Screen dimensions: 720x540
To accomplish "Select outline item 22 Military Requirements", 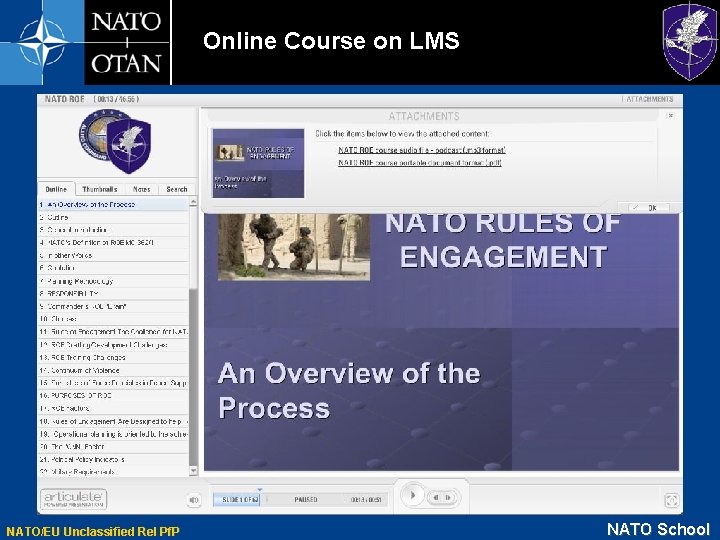I will point(113,472).
